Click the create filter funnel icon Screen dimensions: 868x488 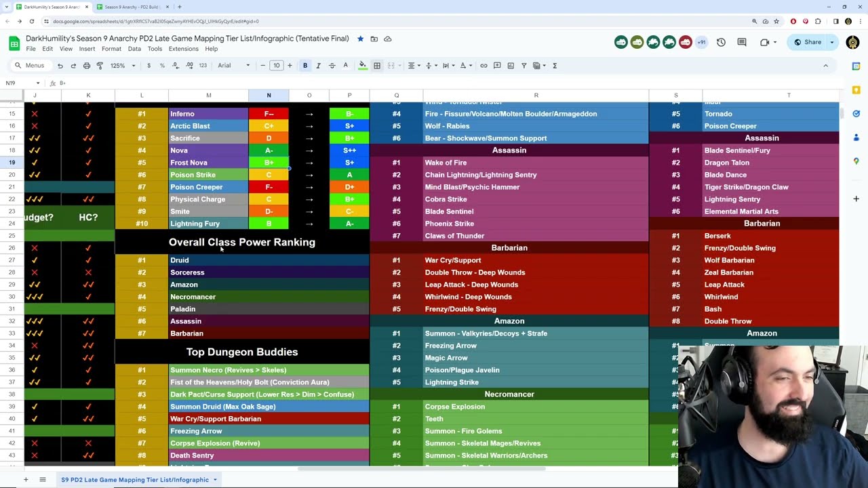pos(524,66)
